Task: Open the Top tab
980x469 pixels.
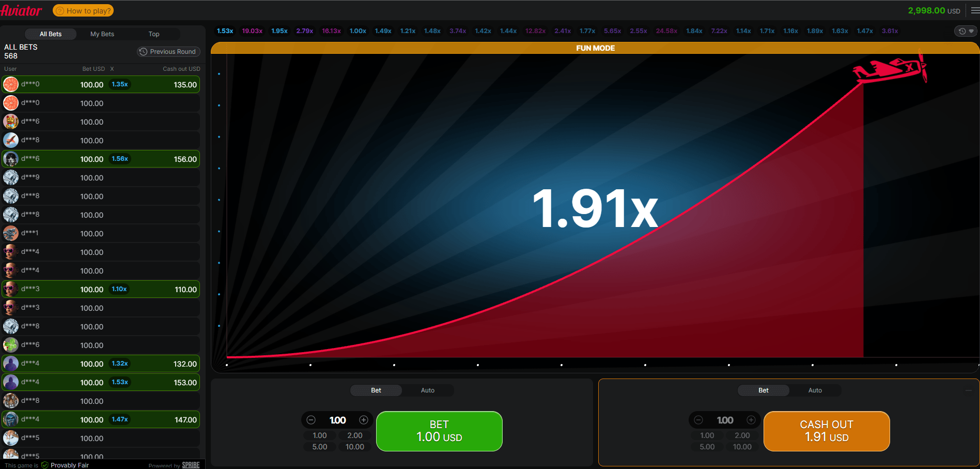Action: [154, 34]
